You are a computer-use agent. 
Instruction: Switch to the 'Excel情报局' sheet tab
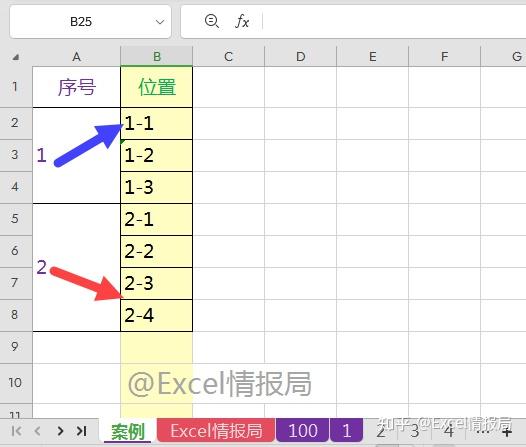[x=216, y=431]
